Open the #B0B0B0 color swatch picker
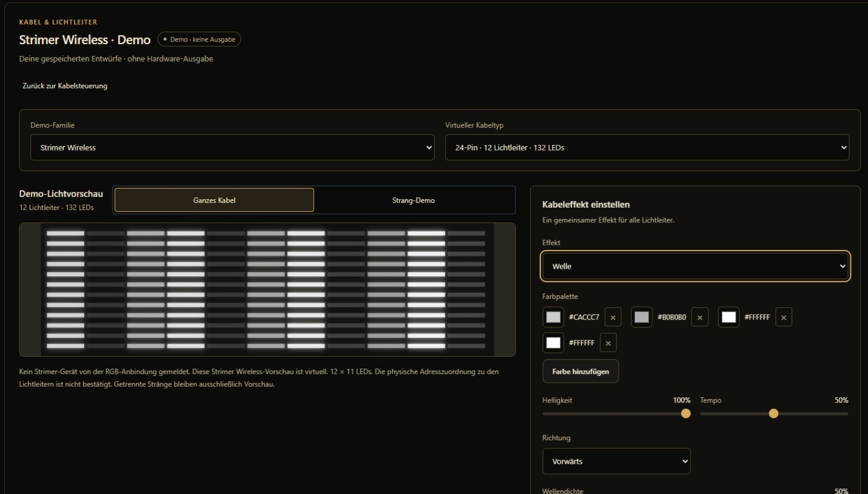This screenshot has height=494, width=868. point(641,317)
